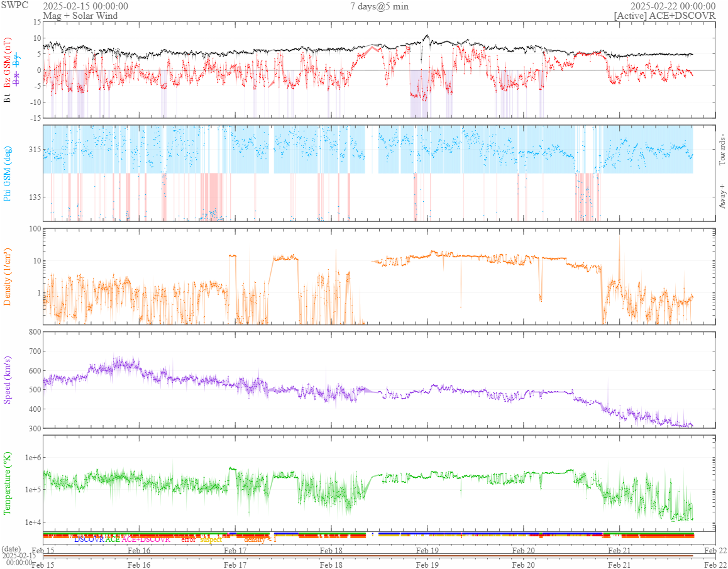Click the '7 days@5 min' resolution label
Viewport: 728px width, 569px height.
click(379, 6)
